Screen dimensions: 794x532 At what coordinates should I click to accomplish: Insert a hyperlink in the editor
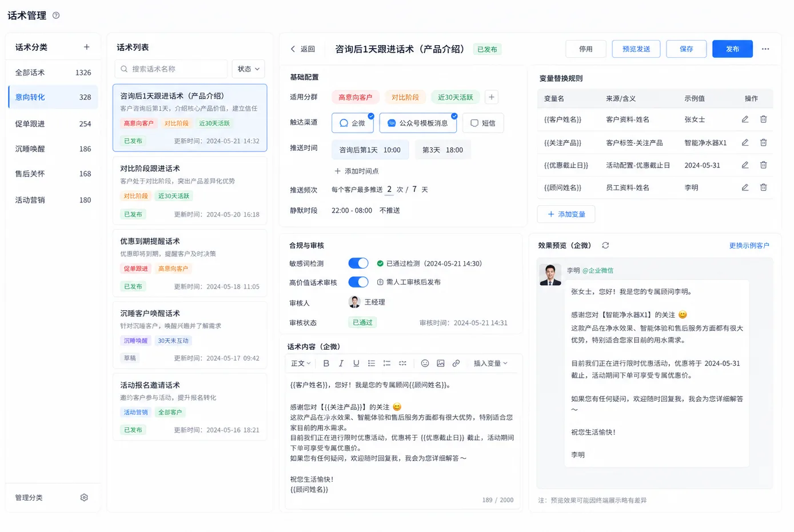coord(456,363)
